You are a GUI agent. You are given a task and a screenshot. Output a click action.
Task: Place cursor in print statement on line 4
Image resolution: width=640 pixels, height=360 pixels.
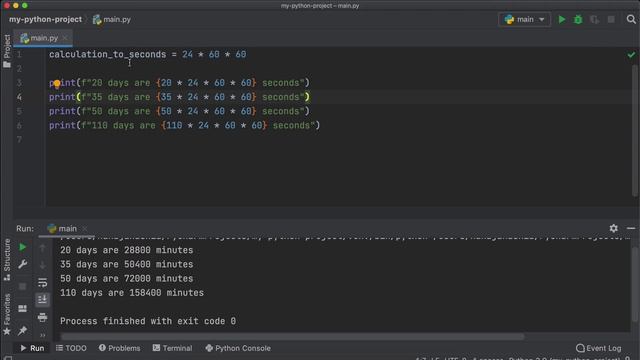tap(179, 97)
